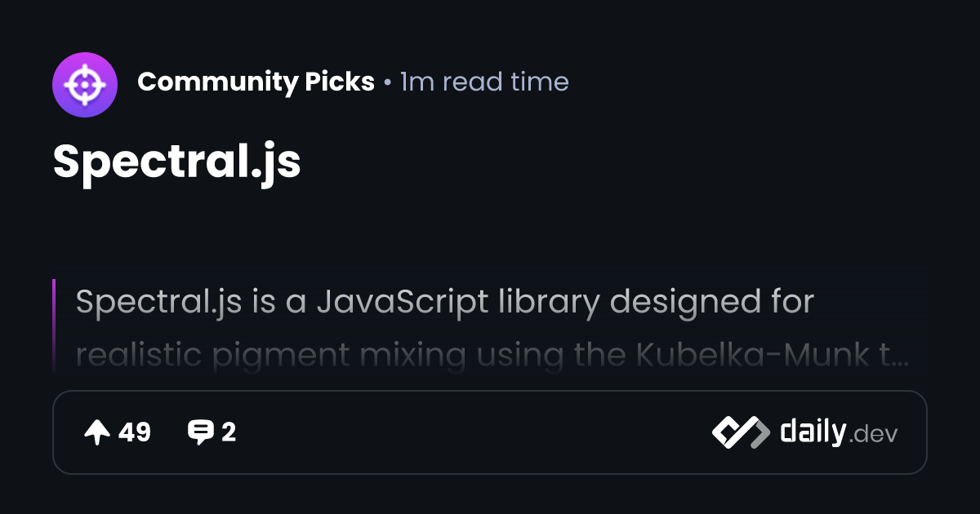Click the comment count 2
The height and width of the screenshot is (514, 980).
click(x=229, y=432)
